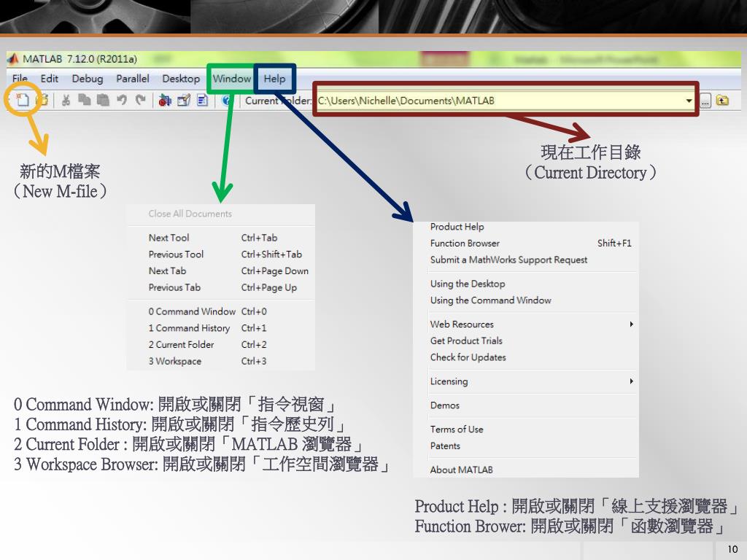Expand the Current Folder path dropdown arrow
The image size is (747, 560).
tap(689, 101)
